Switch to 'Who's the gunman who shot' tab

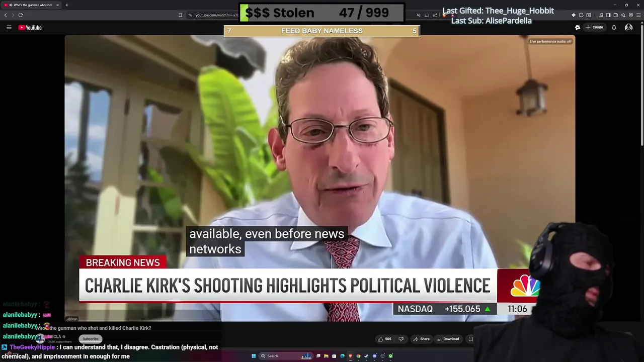point(30,5)
